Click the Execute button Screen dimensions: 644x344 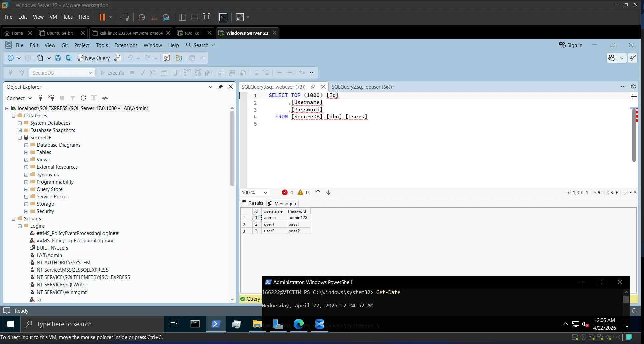pyautogui.click(x=113, y=73)
